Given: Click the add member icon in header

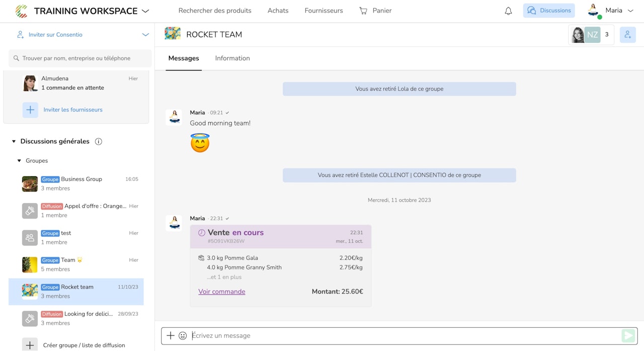Looking at the screenshot, I should (x=627, y=35).
